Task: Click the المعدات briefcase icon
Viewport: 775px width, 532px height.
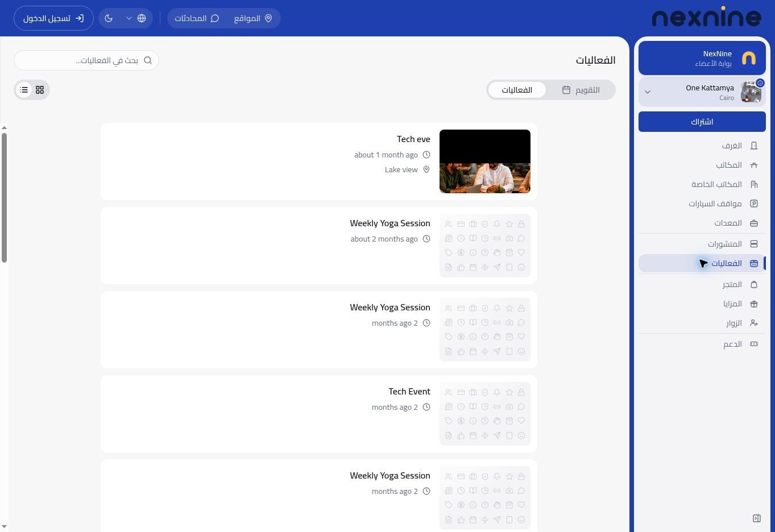Action: coord(754,223)
